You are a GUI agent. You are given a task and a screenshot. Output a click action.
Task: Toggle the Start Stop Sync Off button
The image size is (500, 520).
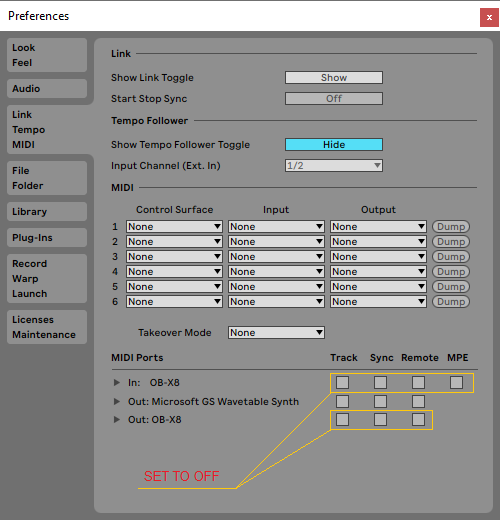coord(334,99)
